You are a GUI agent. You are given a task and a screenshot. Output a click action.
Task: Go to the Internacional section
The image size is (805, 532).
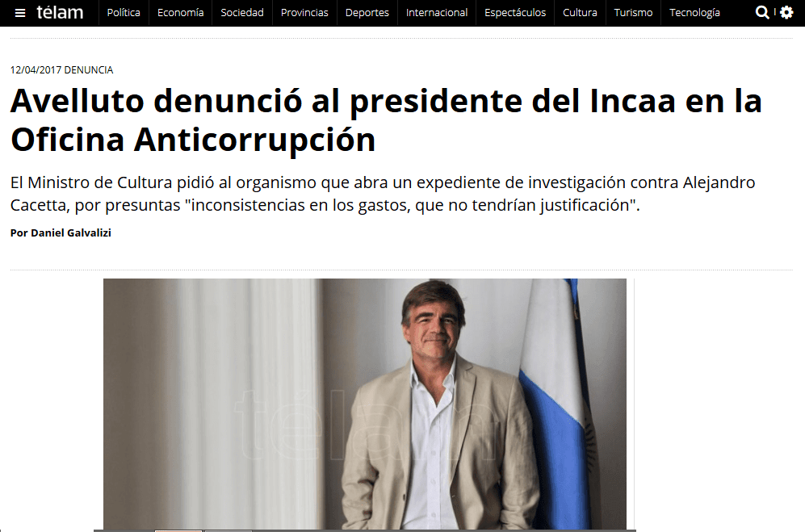(x=437, y=12)
